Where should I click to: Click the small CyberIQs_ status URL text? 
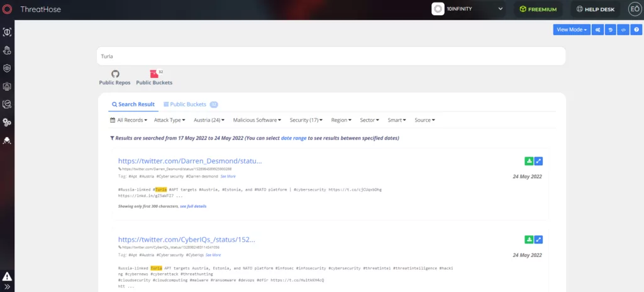(x=170, y=247)
